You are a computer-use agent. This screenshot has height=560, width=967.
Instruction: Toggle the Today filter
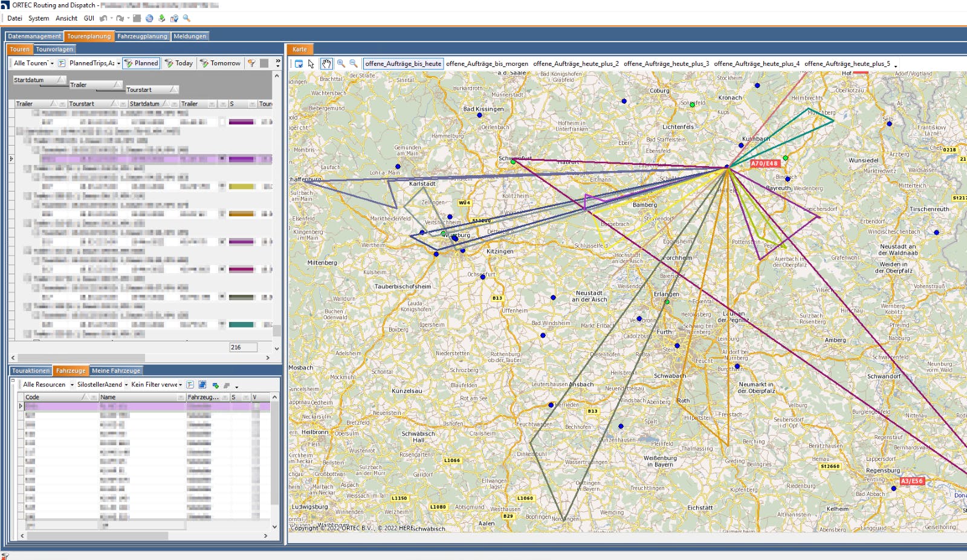coord(179,63)
